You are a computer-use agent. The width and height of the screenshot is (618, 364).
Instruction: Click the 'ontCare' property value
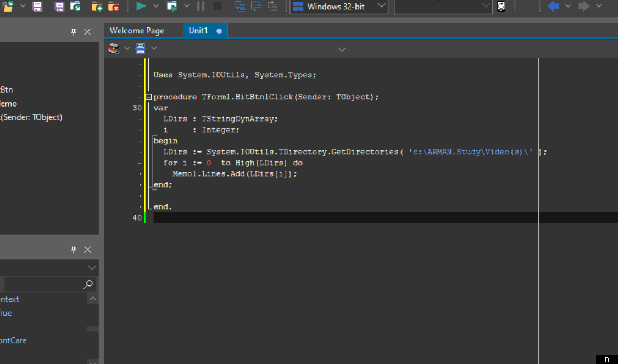coord(13,340)
